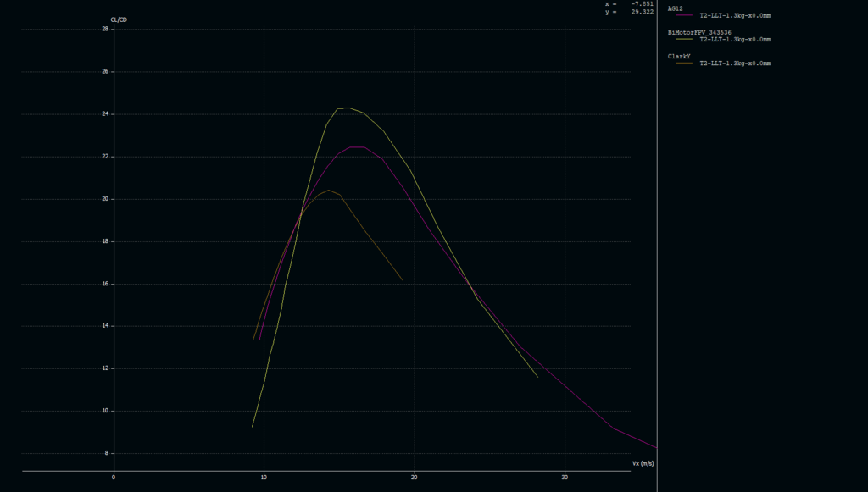This screenshot has height=492, width=868.
Task: Click the orange line swatch under ClarkY
Action: 685,63
